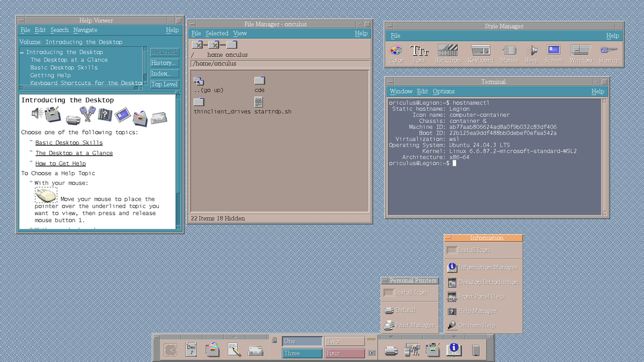Collapse the Introducing the Desktop tree entry

click(20, 52)
